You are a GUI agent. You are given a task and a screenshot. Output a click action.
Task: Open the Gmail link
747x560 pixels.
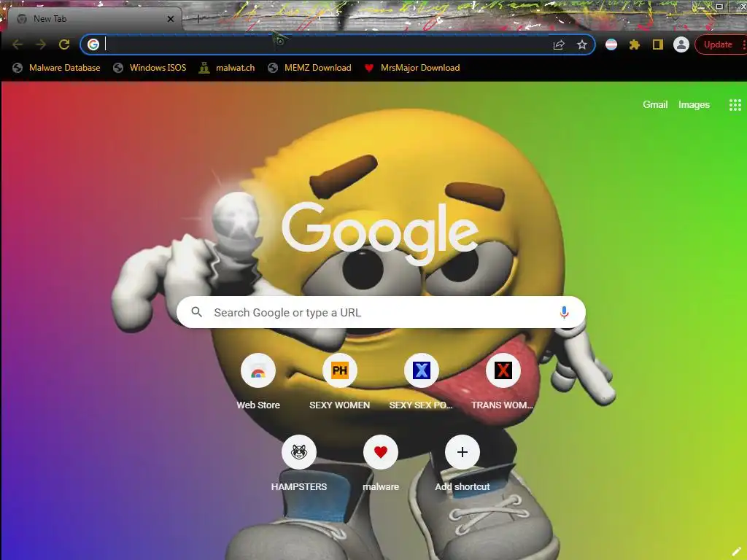coord(655,105)
